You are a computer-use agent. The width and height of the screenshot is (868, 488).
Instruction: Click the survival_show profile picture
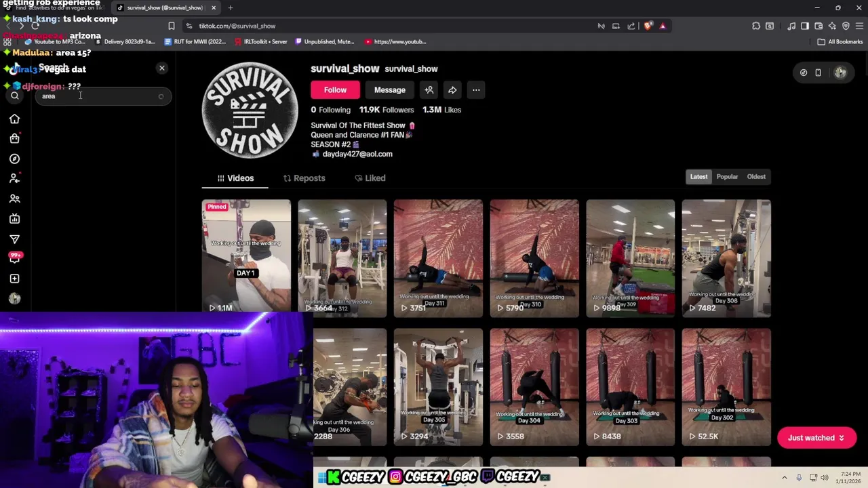[250, 110]
